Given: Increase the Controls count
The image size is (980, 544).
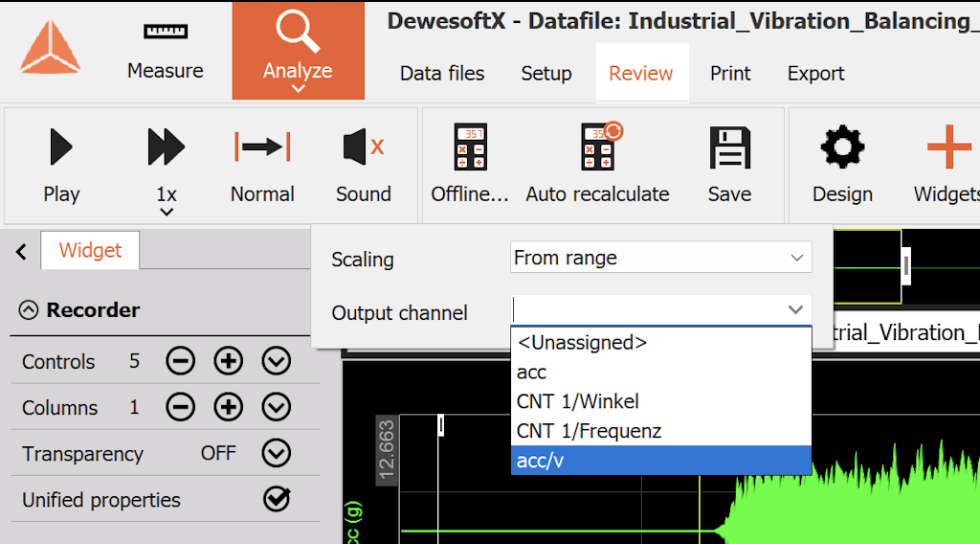Looking at the screenshot, I should [x=228, y=361].
